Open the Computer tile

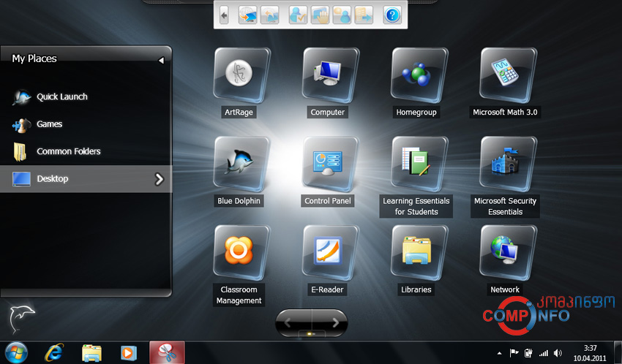coord(330,75)
